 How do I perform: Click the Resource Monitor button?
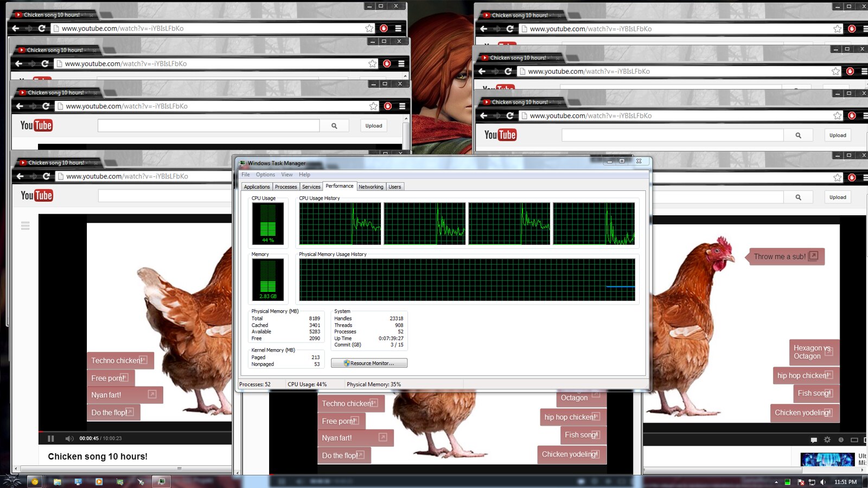tap(369, 363)
